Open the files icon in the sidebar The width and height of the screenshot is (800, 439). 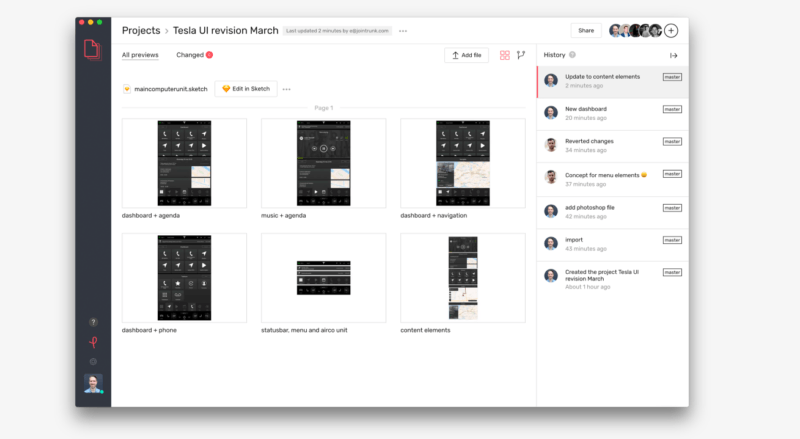(x=92, y=50)
